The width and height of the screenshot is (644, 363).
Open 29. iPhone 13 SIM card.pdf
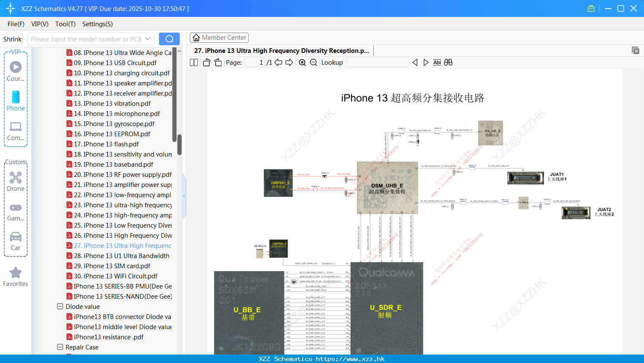click(109, 266)
